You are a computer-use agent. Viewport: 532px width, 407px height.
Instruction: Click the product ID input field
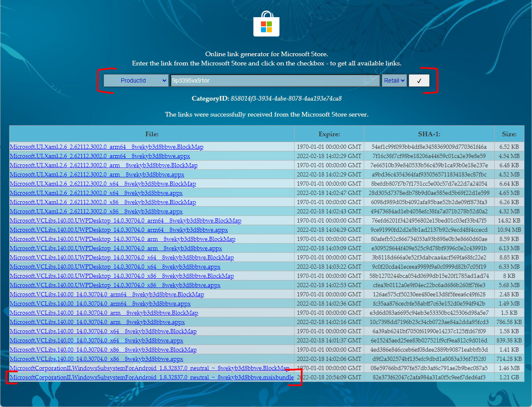275,80
